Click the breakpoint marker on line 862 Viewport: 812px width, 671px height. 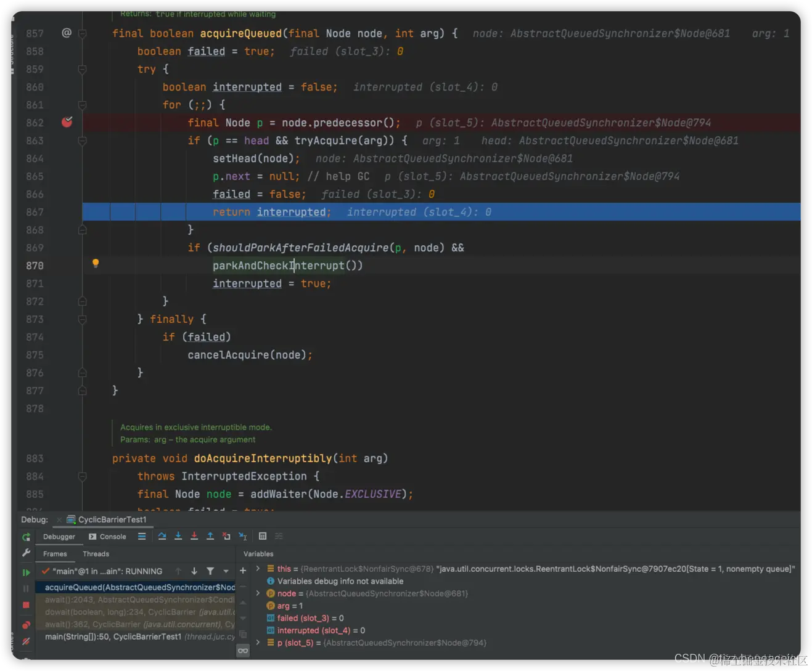(x=67, y=122)
